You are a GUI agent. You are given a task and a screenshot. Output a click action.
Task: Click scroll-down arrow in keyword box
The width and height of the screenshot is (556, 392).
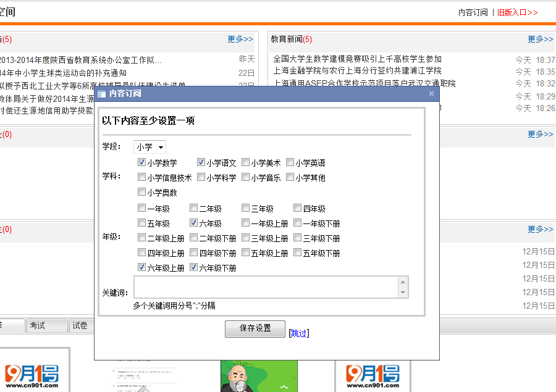point(403,293)
